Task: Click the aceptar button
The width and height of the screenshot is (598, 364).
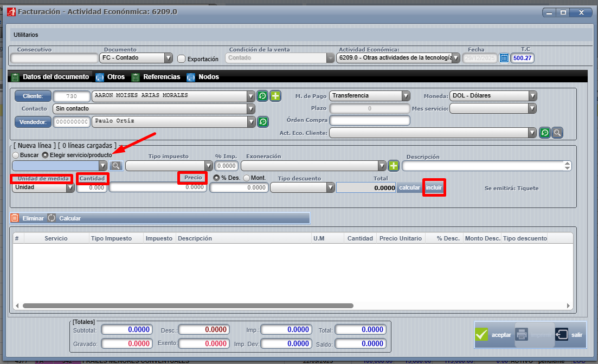Action: pyautogui.click(x=493, y=335)
